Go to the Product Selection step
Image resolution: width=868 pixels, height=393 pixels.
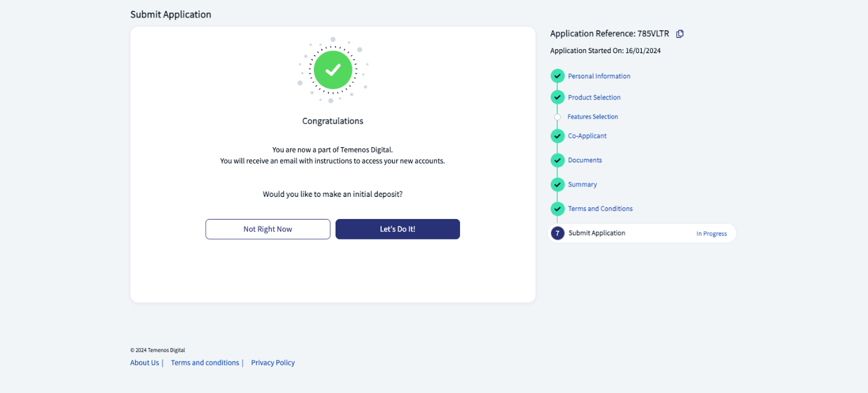(x=594, y=98)
